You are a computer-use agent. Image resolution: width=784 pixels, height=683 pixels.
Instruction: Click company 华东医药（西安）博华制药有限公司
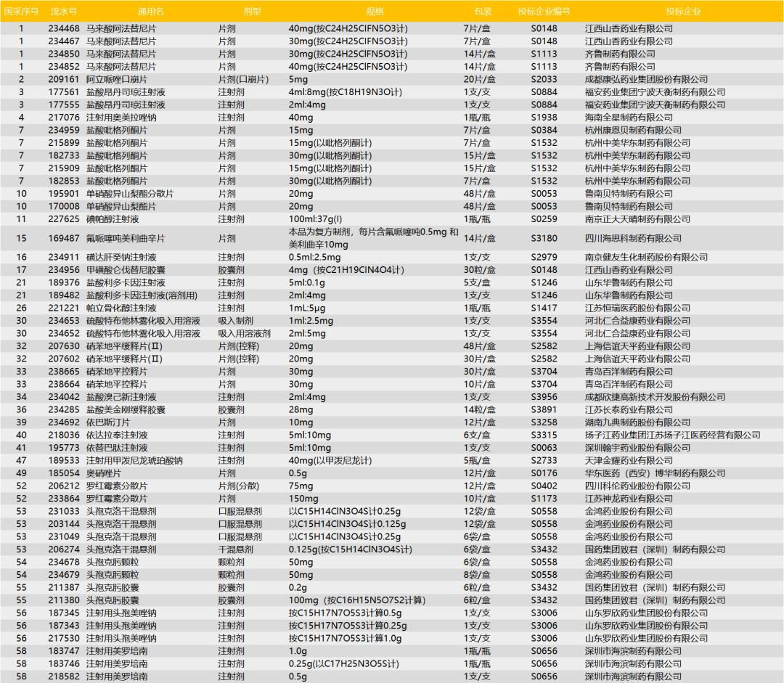655,473
